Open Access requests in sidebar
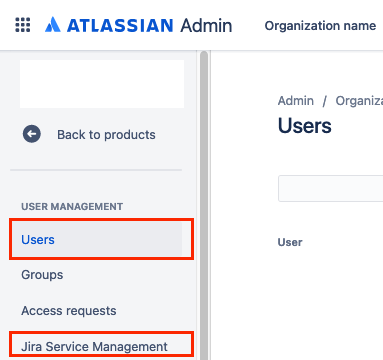The height and width of the screenshot is (360, 383). pos(69,311)
